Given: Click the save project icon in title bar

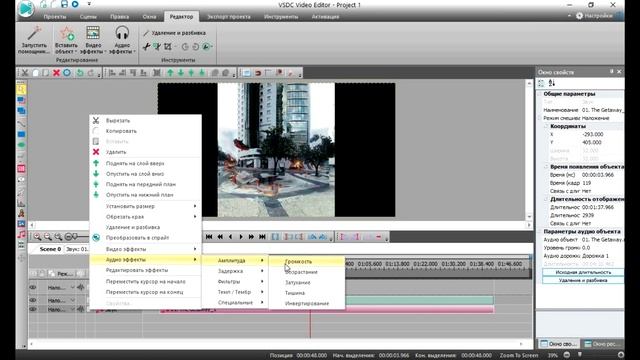Looking at the screenshot, I should 64,4.
